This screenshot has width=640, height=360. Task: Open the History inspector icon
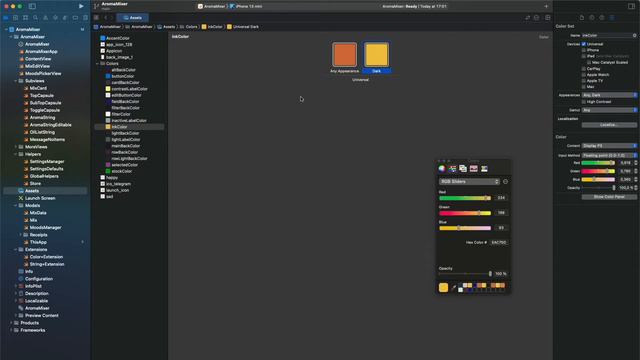coord(592,18)
